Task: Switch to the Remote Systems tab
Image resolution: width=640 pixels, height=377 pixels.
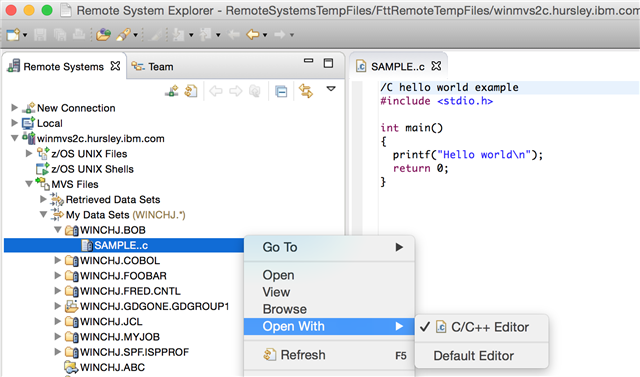Action: (64, 67)
